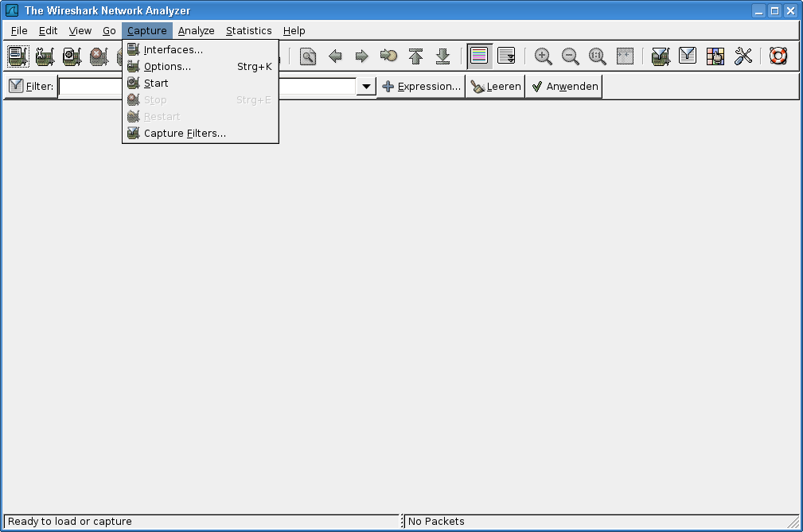Open the display filters funnel toolbar icon
Screen dimensions: 803x532
tap(688, 56)
